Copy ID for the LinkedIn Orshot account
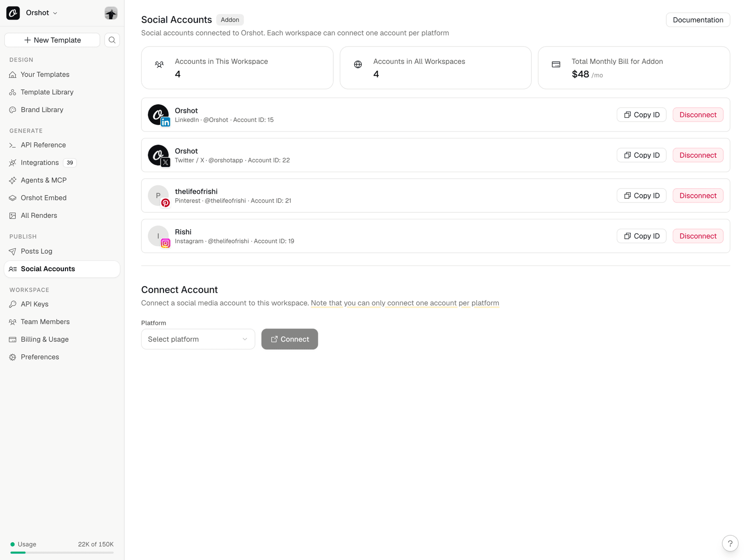Image resolution: width=747 pixels, height=560 pixels. pyautogui.click(x=642, y=115)
